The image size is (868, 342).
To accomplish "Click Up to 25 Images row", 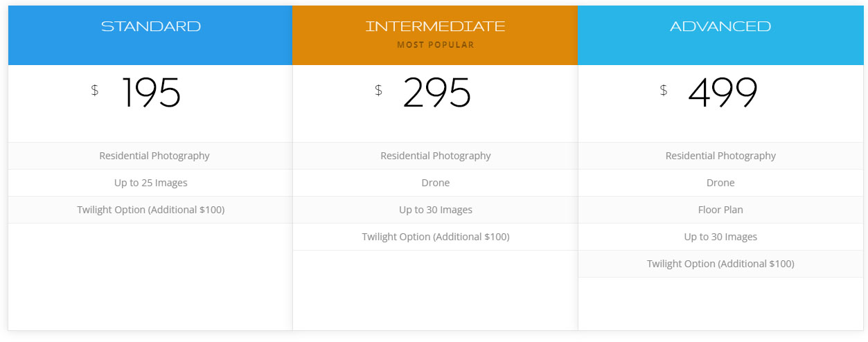I will (x=150, y=183).
